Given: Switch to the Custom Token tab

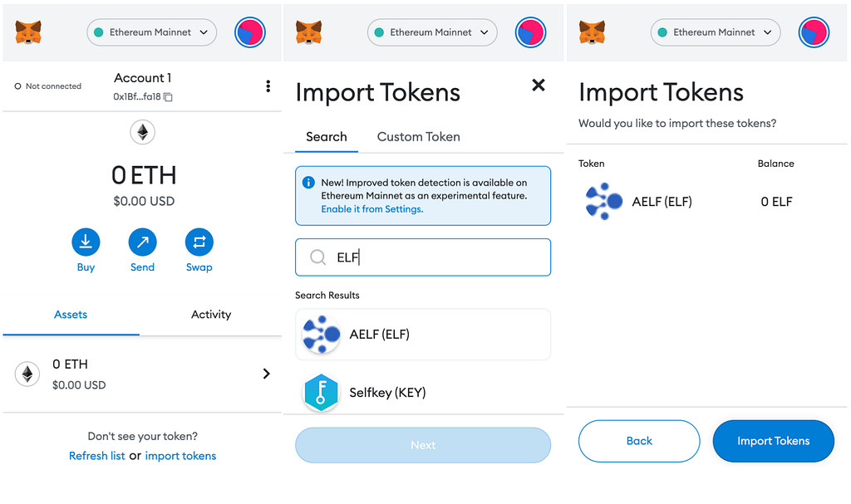Looking at the screenshot, I should click(418, 137).
